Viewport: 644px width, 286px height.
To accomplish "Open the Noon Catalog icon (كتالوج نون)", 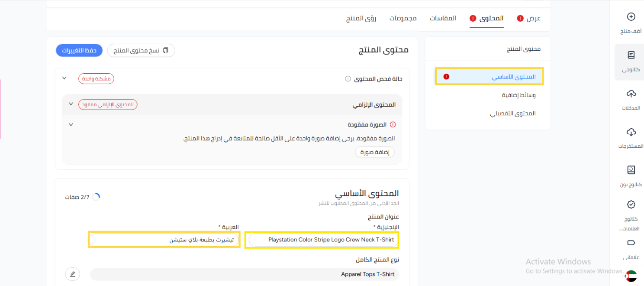I will point(631,170).
